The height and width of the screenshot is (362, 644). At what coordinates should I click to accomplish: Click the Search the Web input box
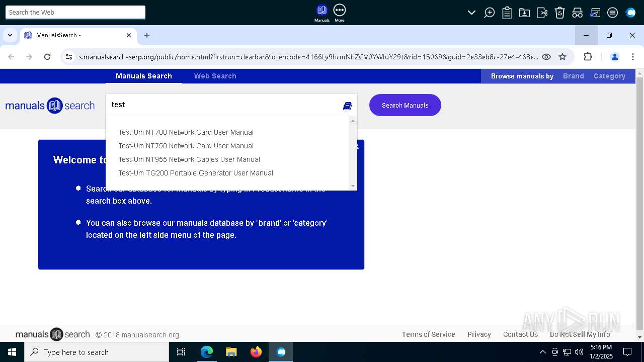[x=75, y=12]
